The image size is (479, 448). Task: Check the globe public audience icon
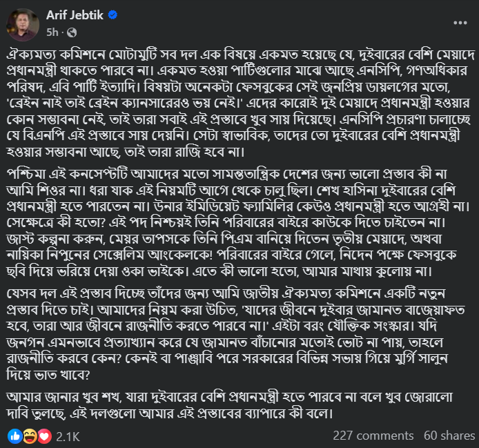click(x=72, y=32)
